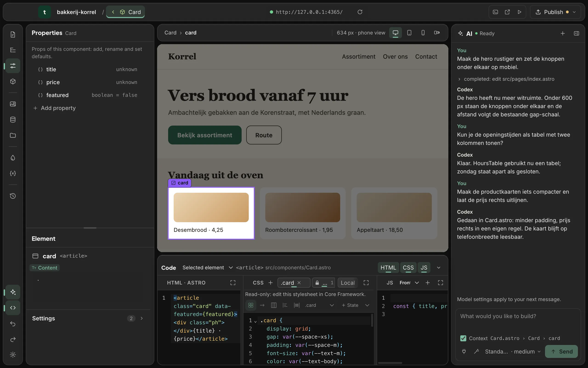Expand the HTML · ASTRO editor fullscreen
Viewport: 588px width, 368px height.
pos(233,283)
